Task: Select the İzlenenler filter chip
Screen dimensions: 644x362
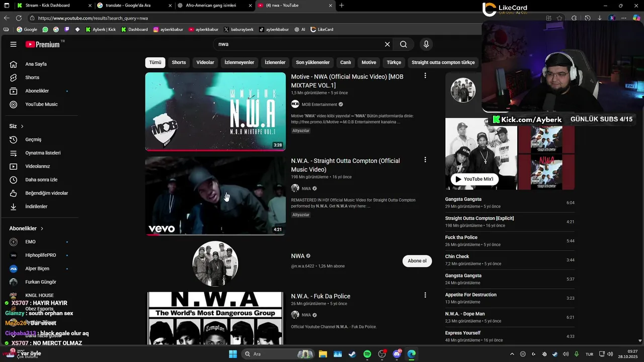Action: pyautogui.click(x=275, y=62)
